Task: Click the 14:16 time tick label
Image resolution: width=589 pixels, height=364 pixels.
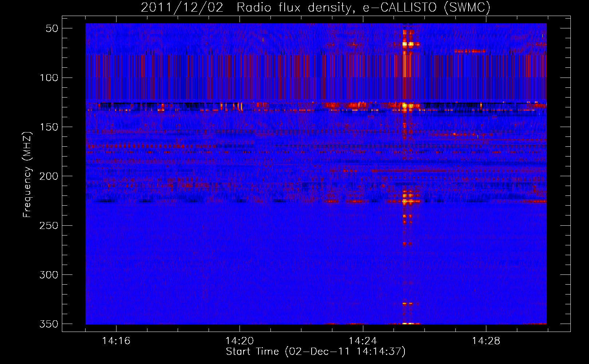Action: click(x=116, y=341)
